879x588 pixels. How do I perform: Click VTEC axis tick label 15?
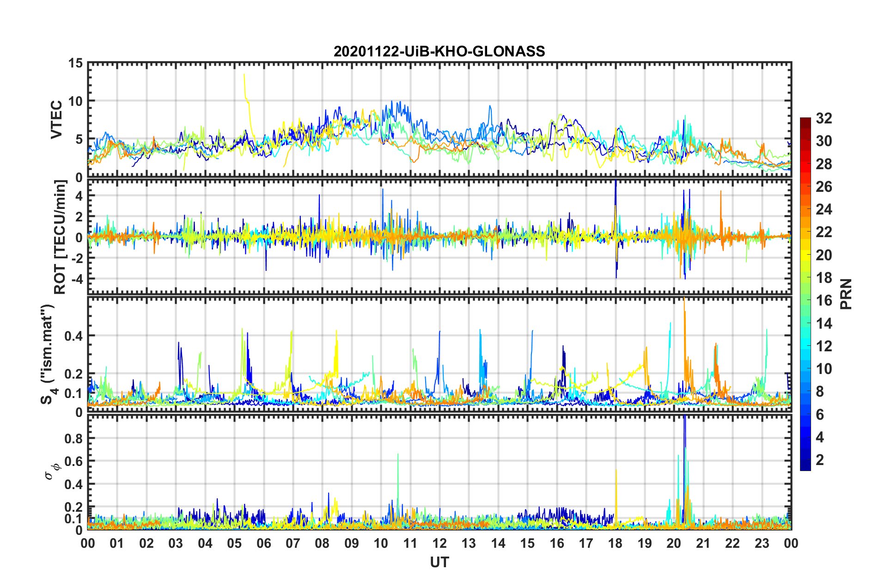[76, 63]
